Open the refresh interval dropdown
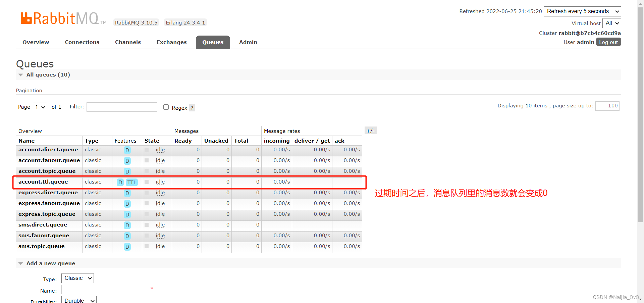This screenshot has height=303, width=644. [582, 11]
